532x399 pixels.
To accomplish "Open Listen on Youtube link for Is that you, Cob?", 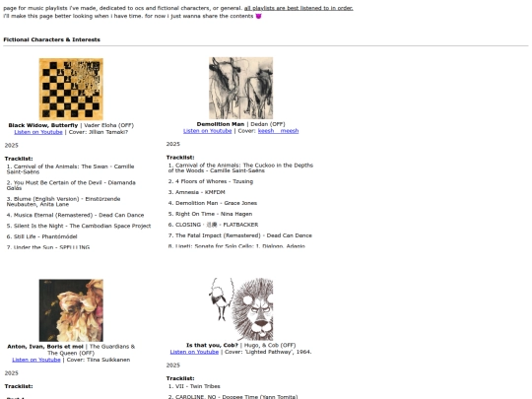I will (194, 352).
